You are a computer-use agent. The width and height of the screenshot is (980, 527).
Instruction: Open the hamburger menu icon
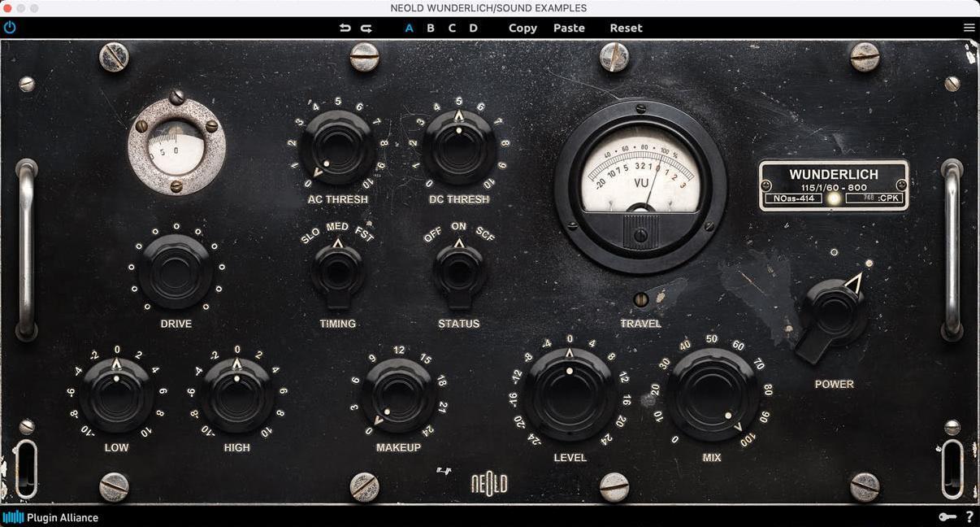point(969,28)
